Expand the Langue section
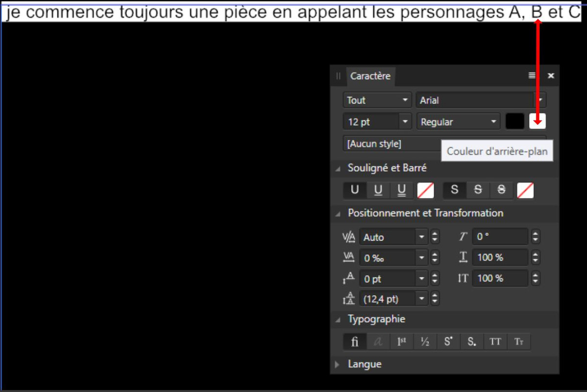The width and height of the screenshot is (587, 392). [x=337, y=364]
